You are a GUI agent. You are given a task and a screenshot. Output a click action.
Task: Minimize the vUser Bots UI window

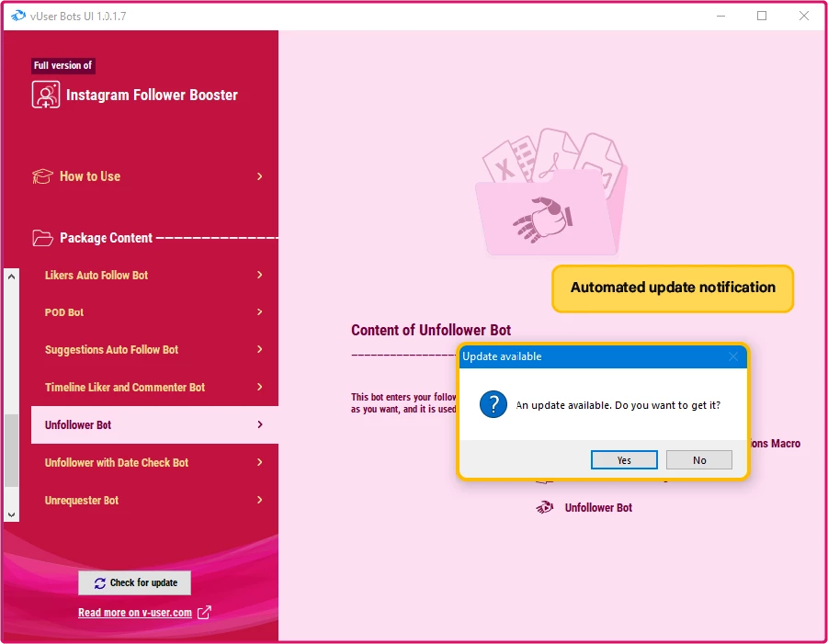coord(720,16)
